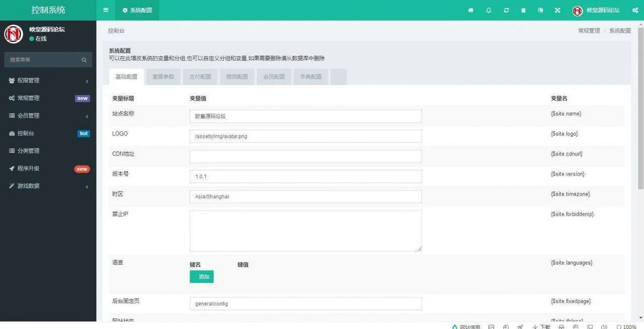Open the 字典配置 tab
This screenshot has height=329, width=644.
[311, 77]
